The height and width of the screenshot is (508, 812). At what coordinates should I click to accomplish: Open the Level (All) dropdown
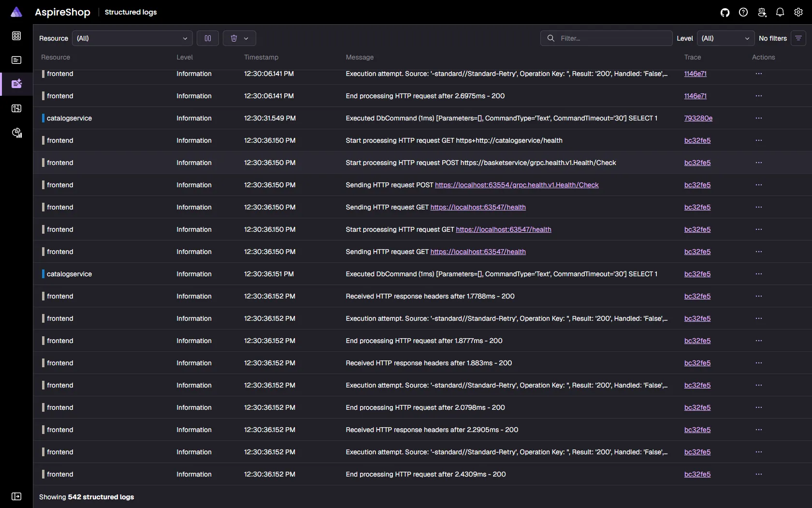click(x=725, y=38)
